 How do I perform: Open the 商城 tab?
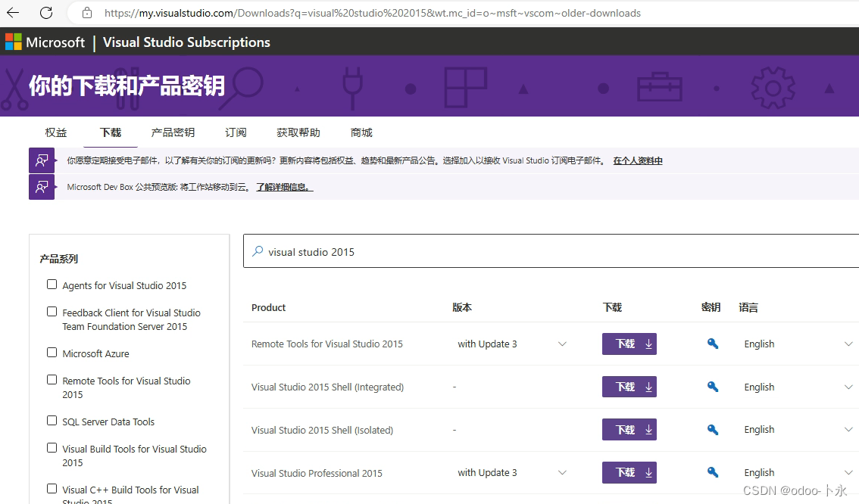click(x=361, y=132)
